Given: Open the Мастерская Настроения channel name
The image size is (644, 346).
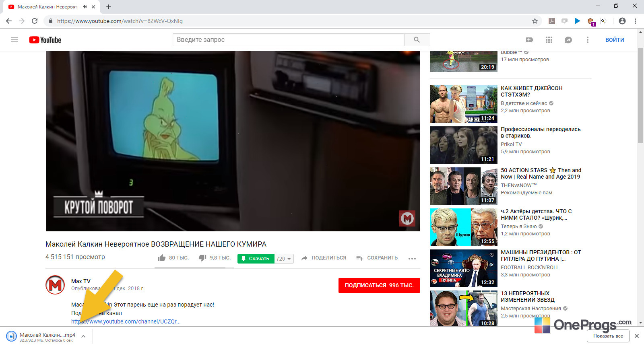Looking at the screenshot, I should pyautogui.click(x=531, y=309).
